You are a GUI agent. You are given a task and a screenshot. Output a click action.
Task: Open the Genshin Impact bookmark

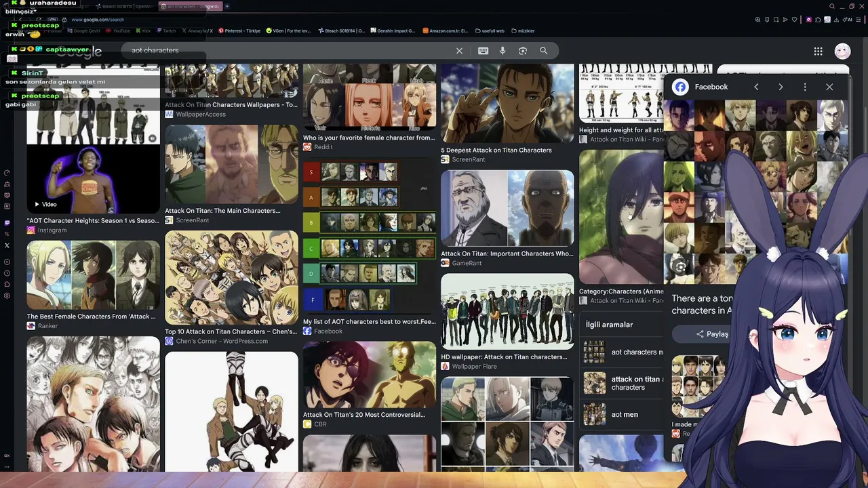click(391, 30)
